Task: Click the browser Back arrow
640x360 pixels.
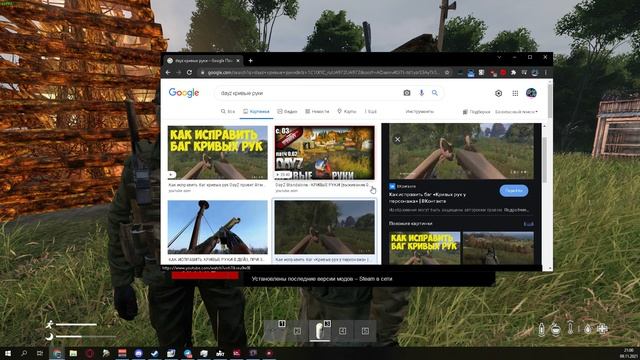Action: (x=168, y=72)
